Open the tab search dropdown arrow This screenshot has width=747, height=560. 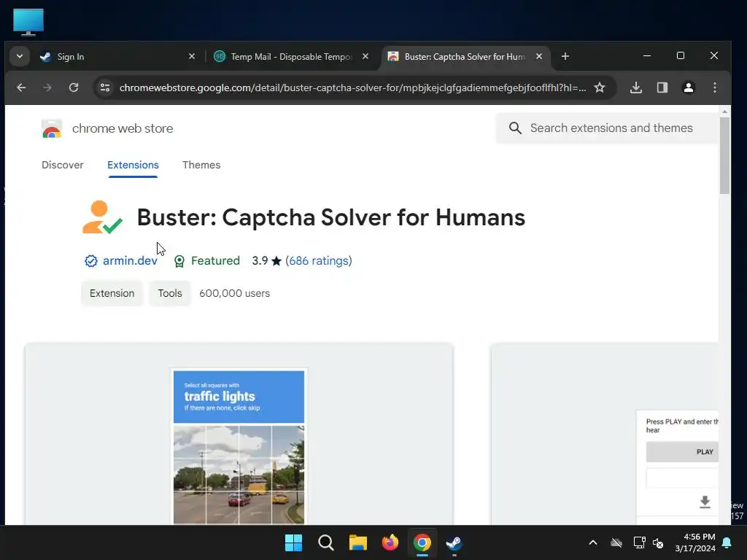point(20,56)
